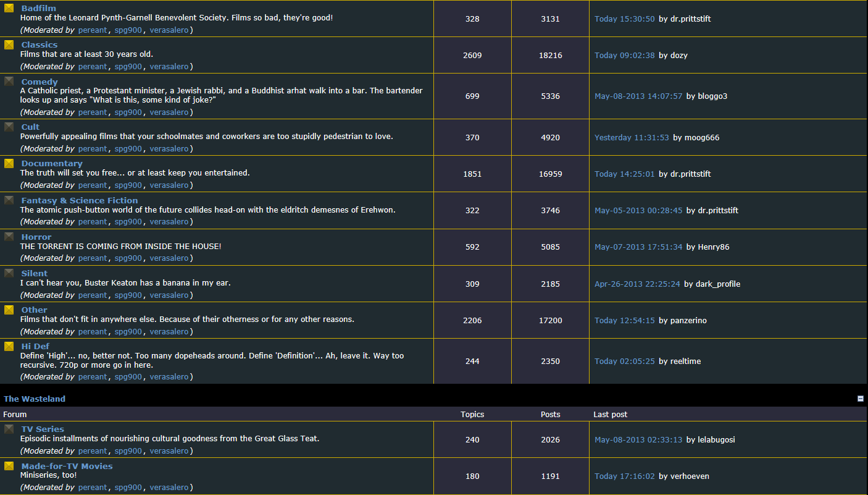The image size is (868, 495).
Task: Click moderator verasalero in the Hi Def row
Action: click(169, 376)
